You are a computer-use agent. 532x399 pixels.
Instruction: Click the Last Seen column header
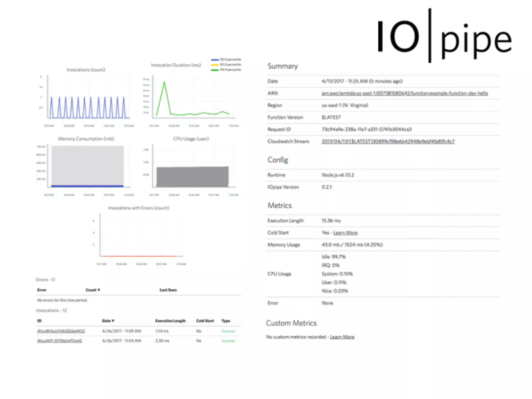point(168,290)
